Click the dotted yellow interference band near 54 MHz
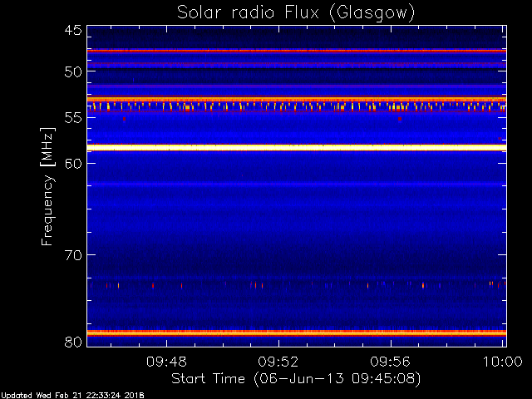 click(x=297, y=106)
